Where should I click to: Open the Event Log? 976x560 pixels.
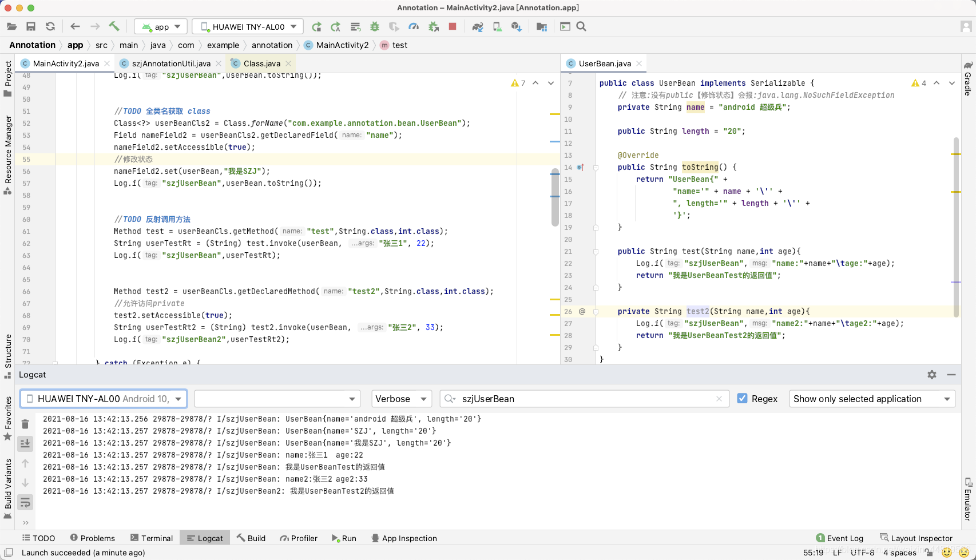(x=839, y=538)
